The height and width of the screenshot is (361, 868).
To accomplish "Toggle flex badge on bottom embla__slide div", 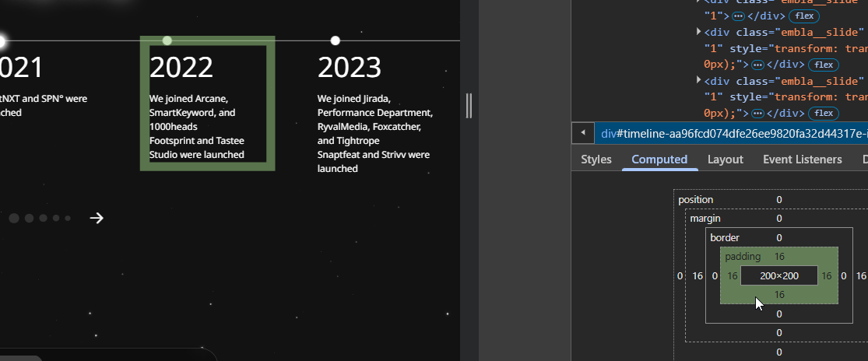I will [x=824, y=114].
